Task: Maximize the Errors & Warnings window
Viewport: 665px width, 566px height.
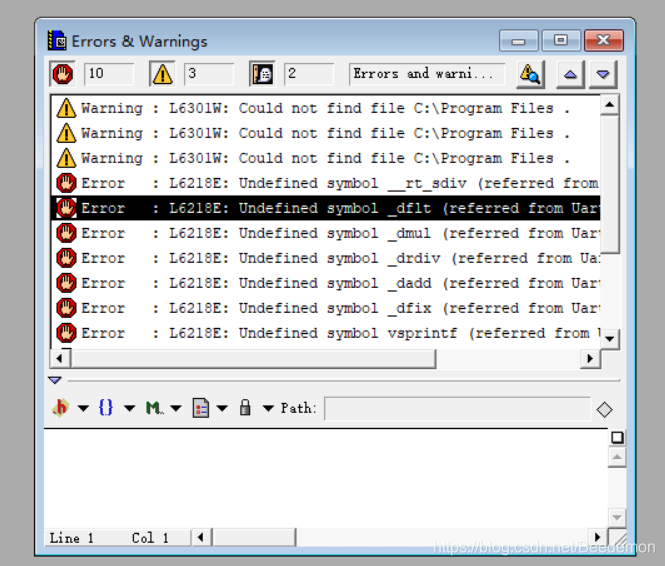Action: [x=561, y=41]
